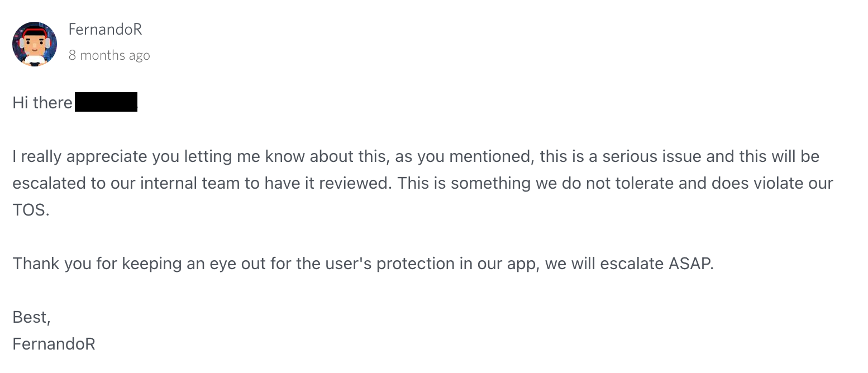Open the FernandoR username beside avatar
The image size is (868, 373).
[105, 30]
